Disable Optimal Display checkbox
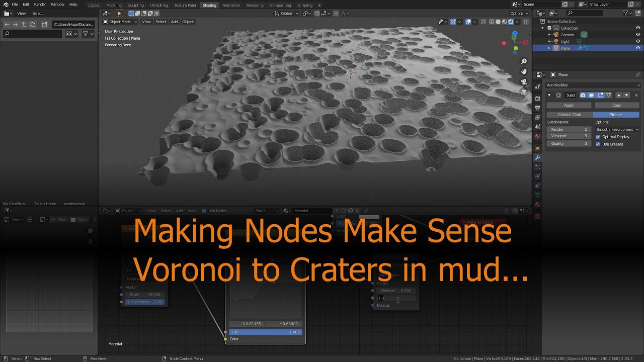This screenshot has width=644, height=362. coord(598,137)
